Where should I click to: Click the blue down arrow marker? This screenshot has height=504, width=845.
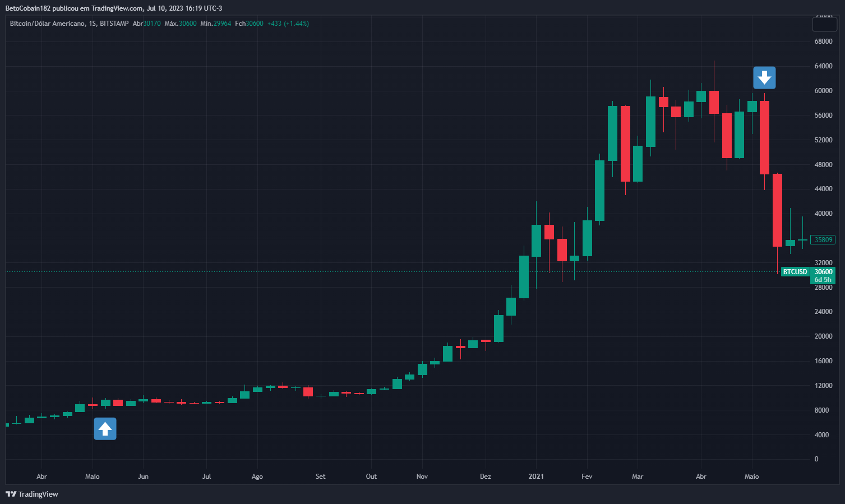click(x=764, y=78)
